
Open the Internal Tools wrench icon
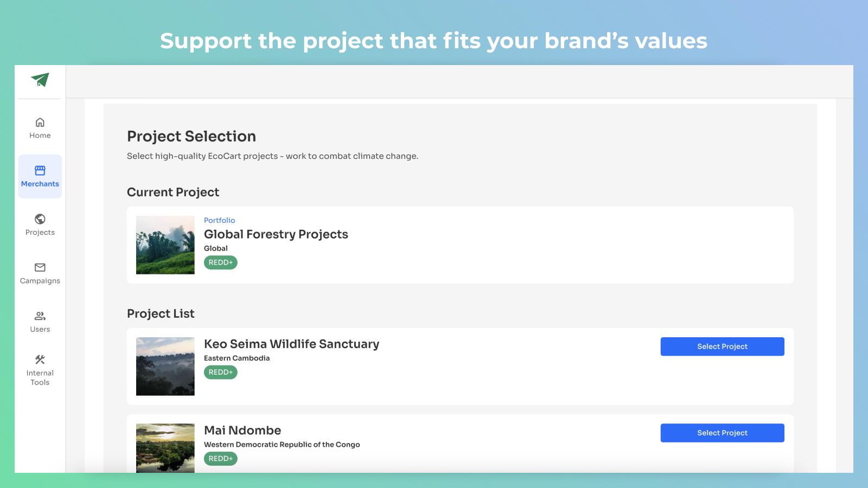40,359
